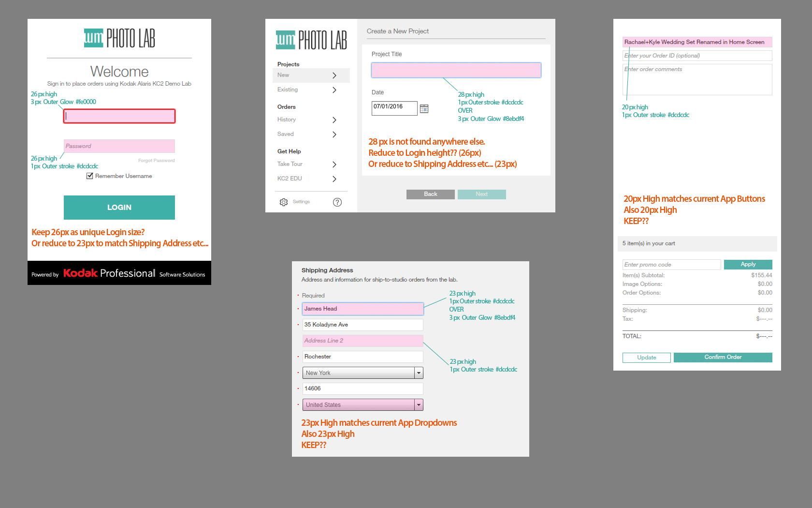Open the New York state dropdown

pos(419,373)
